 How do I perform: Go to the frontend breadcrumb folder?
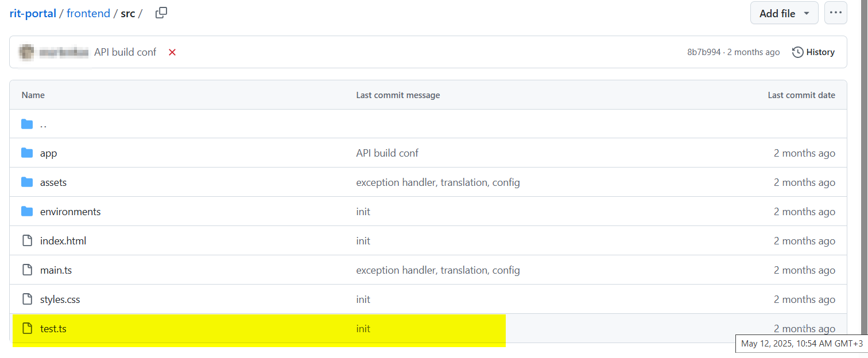coord(88,13)
